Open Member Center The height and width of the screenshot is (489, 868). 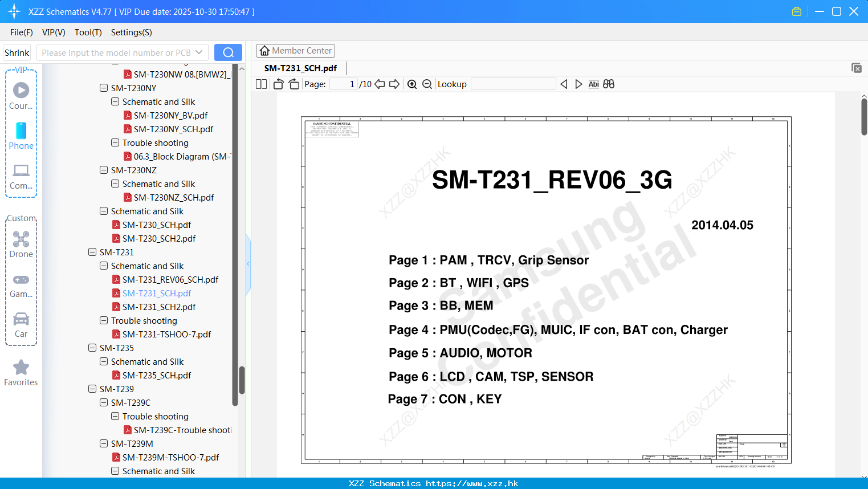tap(295, 51)
